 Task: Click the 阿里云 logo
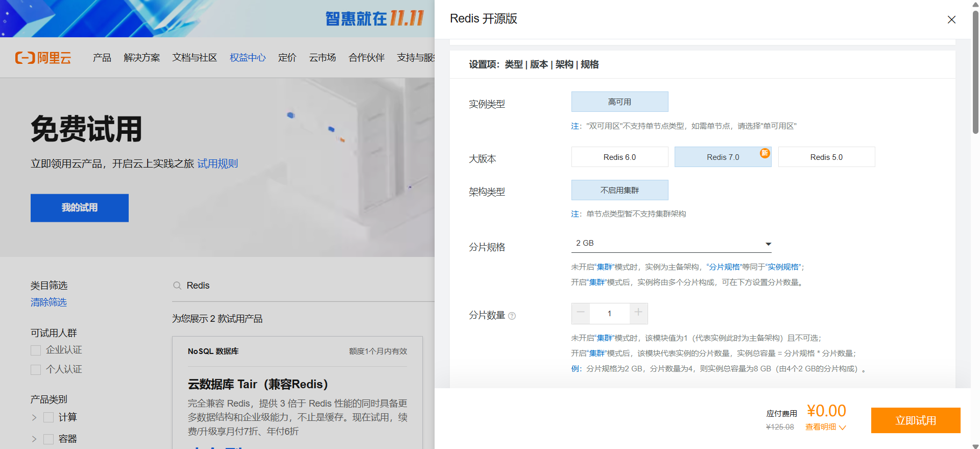(43, 58)
